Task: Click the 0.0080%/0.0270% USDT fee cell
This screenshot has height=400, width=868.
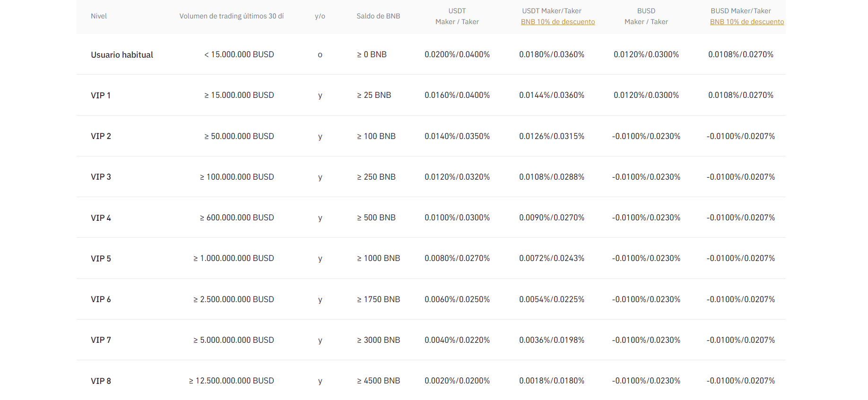Action: 457,258
